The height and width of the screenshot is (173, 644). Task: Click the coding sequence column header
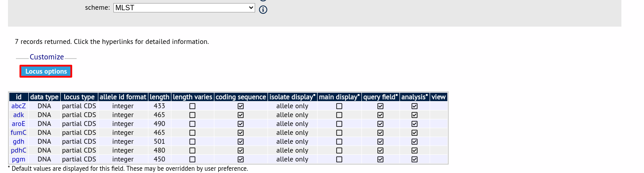click(x=241, y=97)
